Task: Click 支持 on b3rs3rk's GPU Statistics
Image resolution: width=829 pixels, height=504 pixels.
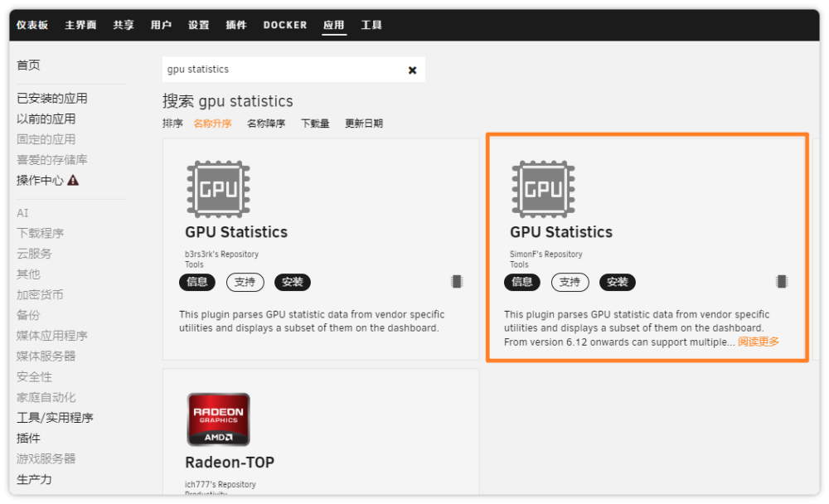Action: 245,282
